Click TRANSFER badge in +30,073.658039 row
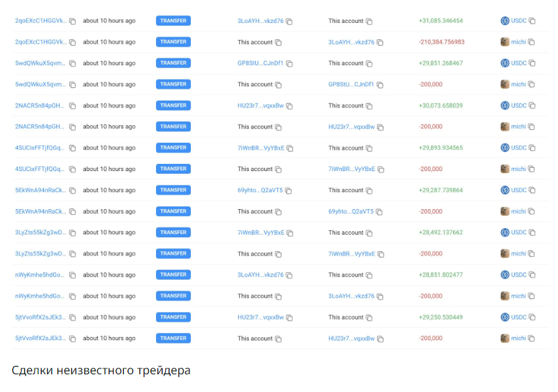The height and width of the screenshot is (392, 558). pos(173,106)
